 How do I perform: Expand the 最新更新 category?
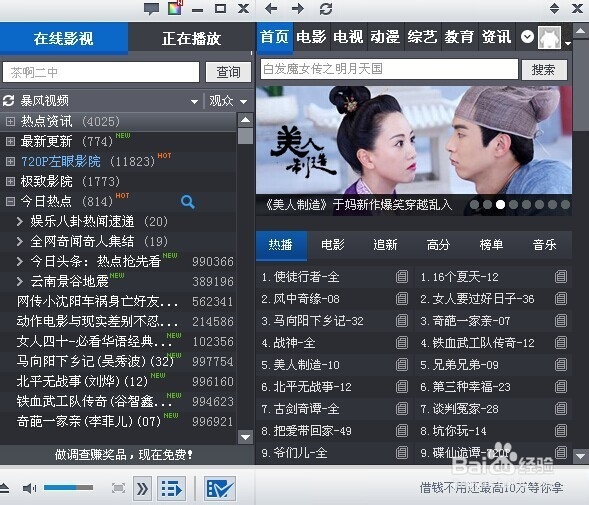click(x=11, y=141)
